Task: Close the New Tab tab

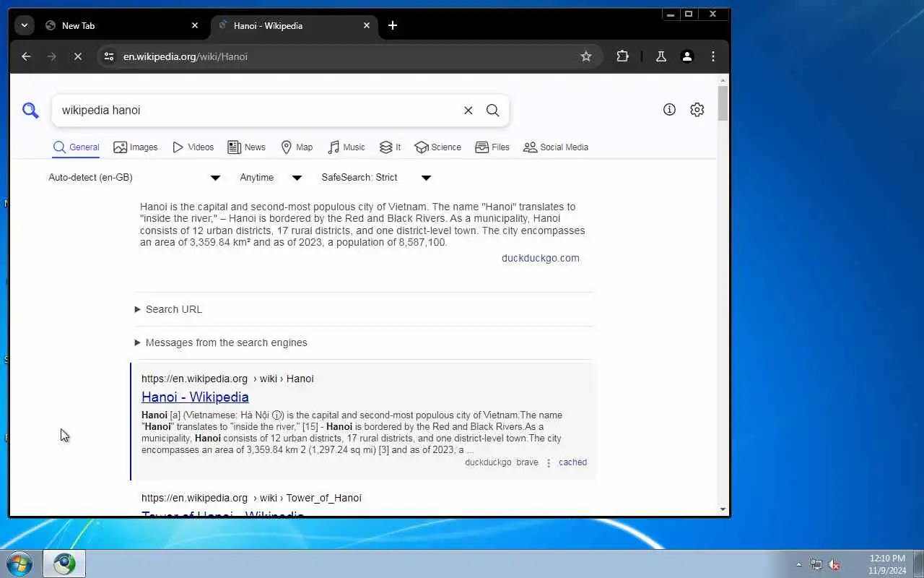Action: 194,25
